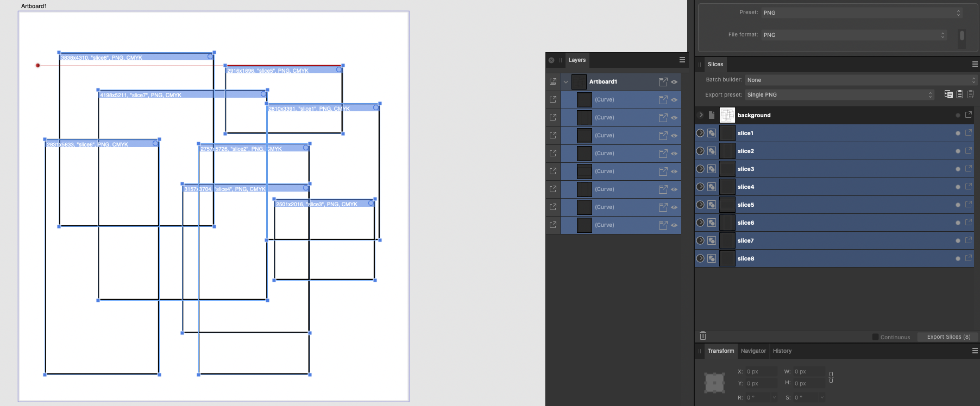Click the export icon on the slice6 row
Image resolution: width=980 pixels, height=406 pixels.
pos(969,223)
